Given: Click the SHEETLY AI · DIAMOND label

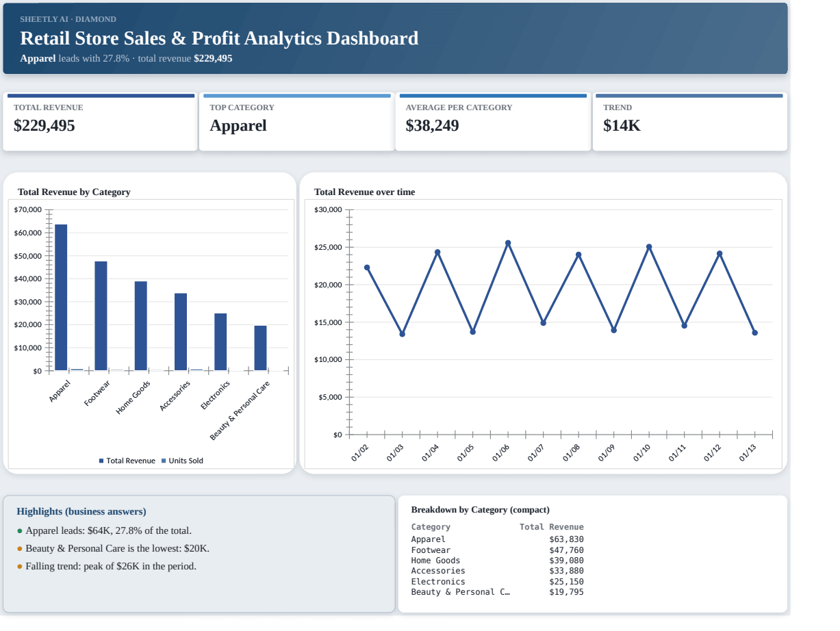Looking at the screenshot, I should [x=68, y=19].
